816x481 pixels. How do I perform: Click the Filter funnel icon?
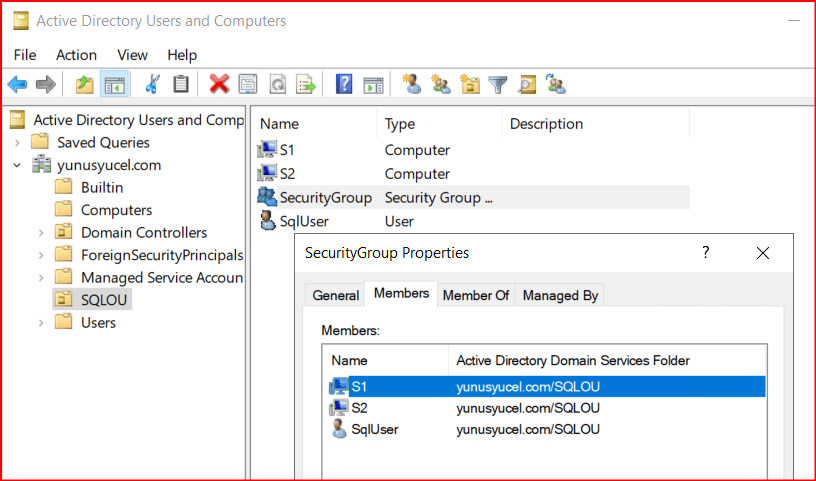tap(498, 85)
